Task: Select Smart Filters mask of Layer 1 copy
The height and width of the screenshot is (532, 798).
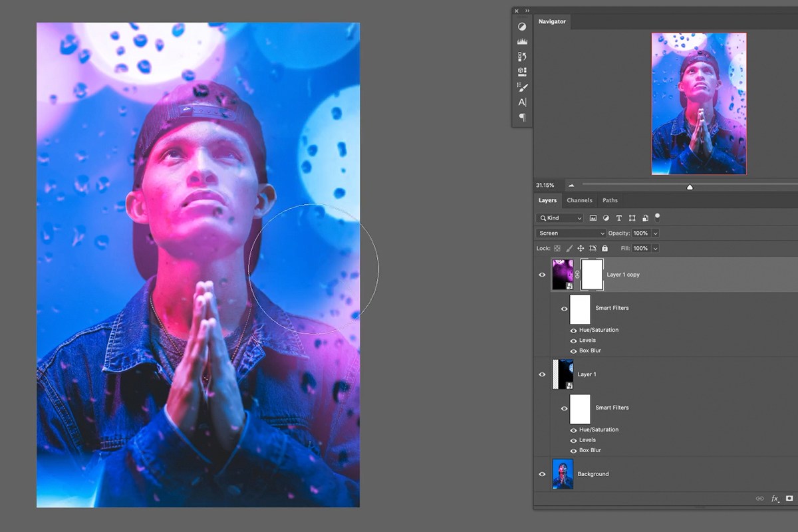Action: pos(580,309)
